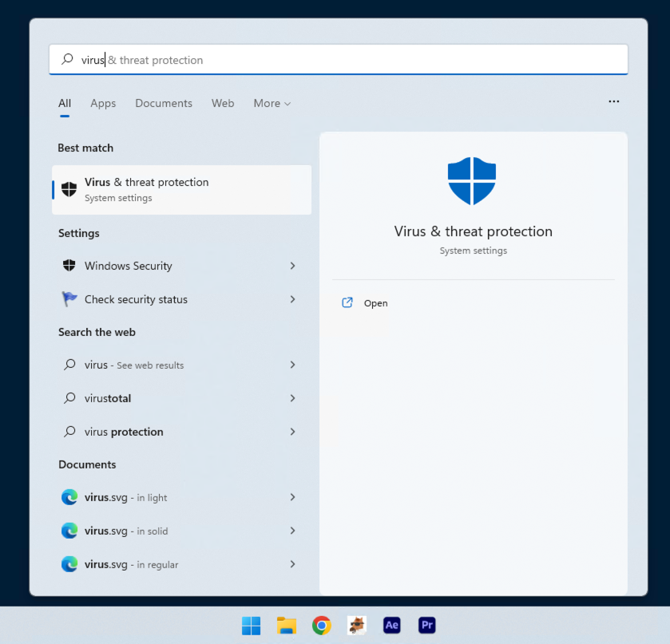Launch Adobe Premiere Pro from taskbar
The width and height of the screenshot is (670, 644).
[x=427, y=625]
